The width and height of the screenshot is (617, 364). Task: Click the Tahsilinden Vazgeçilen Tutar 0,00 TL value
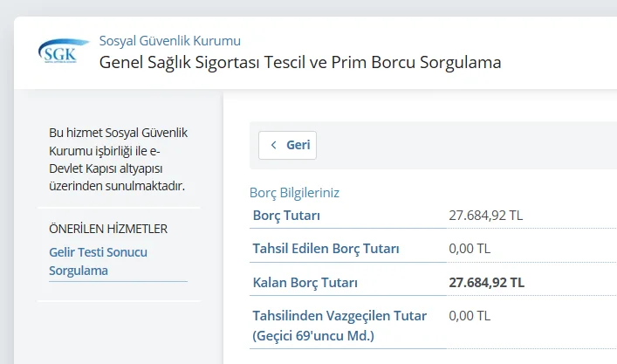[x=470, y=316]
